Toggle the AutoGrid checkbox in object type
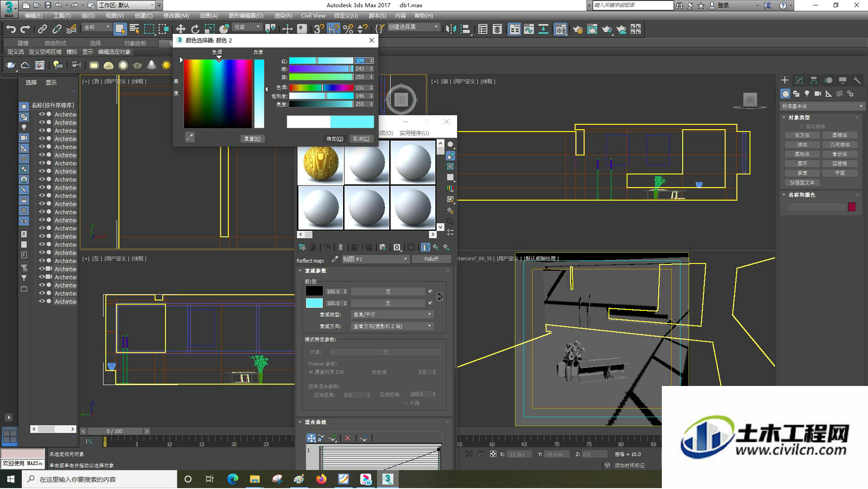This screenshot has width=868, height=489. [x=802, y=127]
